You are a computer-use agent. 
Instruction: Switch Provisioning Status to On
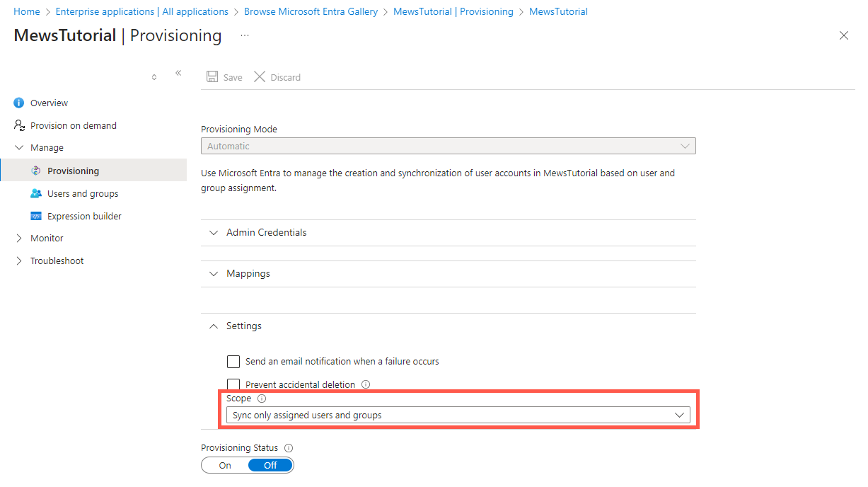coord(225,465)
